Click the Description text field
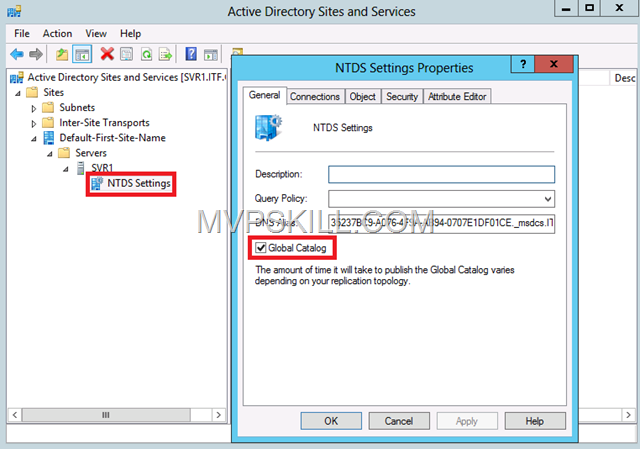 tap(441, 174)
